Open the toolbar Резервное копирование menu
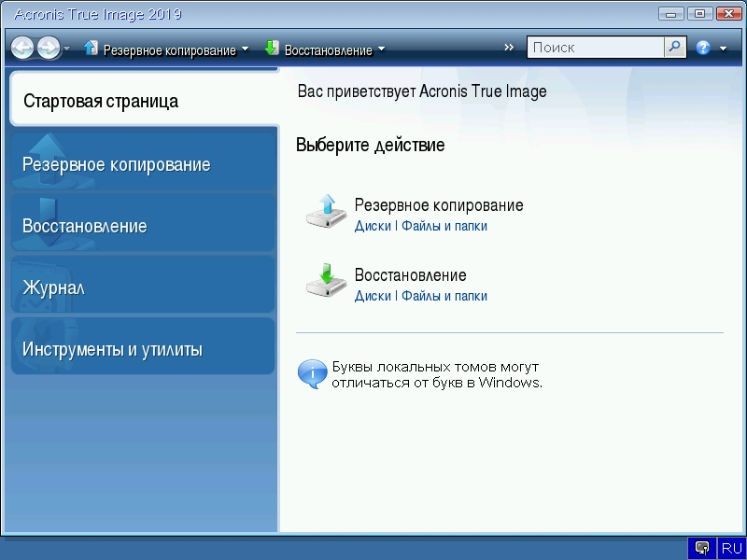Screen dimensions: 747x560 170,50
